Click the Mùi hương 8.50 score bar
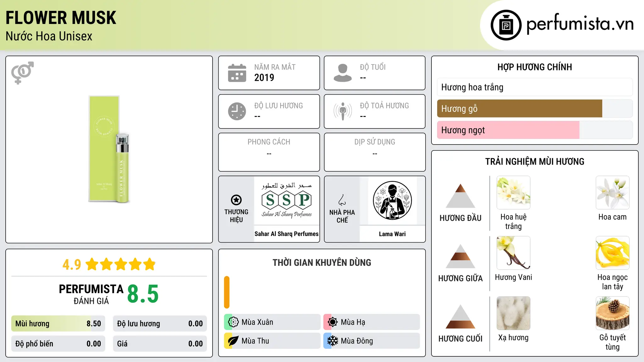644x362 pixels. point(58,324)
